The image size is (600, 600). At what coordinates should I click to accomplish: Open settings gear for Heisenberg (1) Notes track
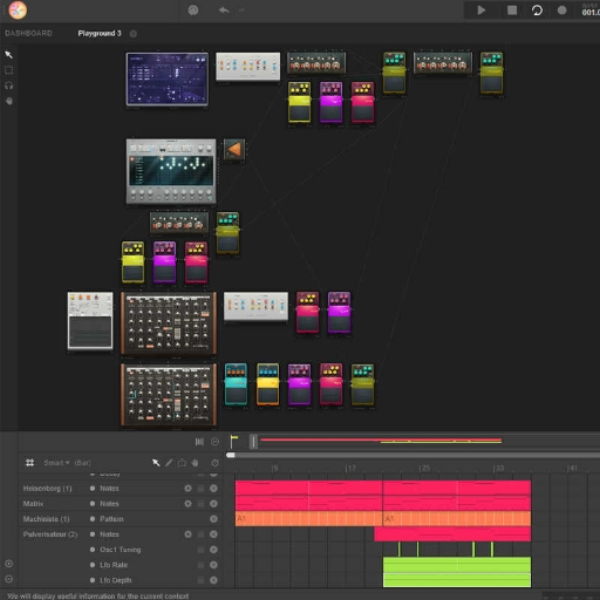pos(188,488)
